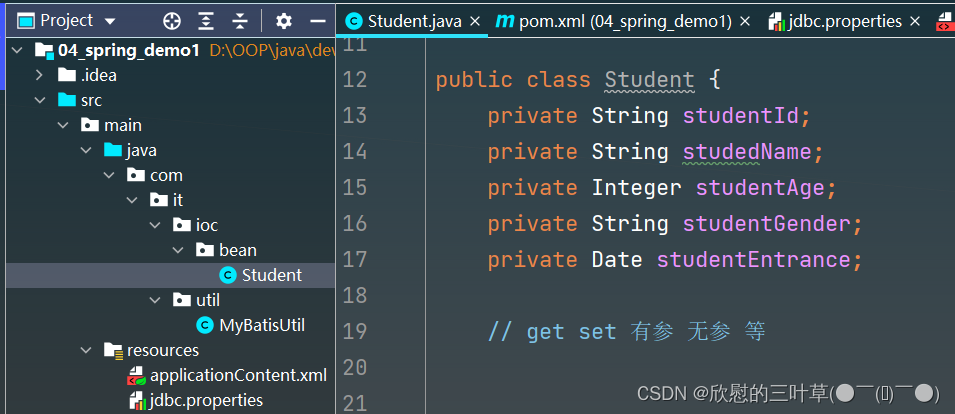The height and width of the screenshot is (414, 955).
Task: Open the Project view dropdown
Action: (109, 21)
